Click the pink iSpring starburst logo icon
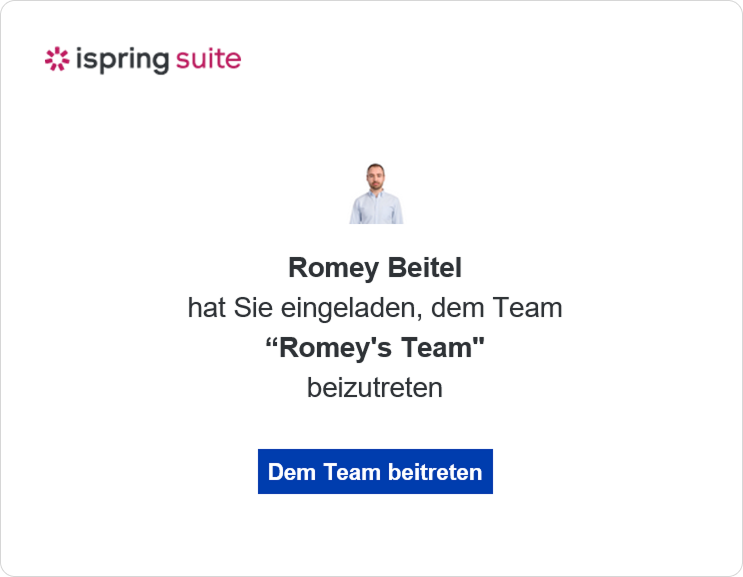 (x=57, y=59)
